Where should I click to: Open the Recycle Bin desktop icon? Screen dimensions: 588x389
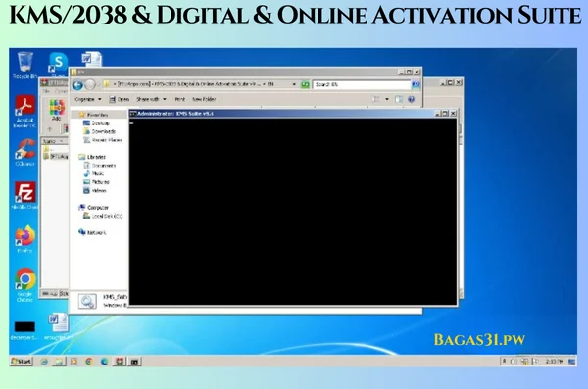[x=24, y=65]
